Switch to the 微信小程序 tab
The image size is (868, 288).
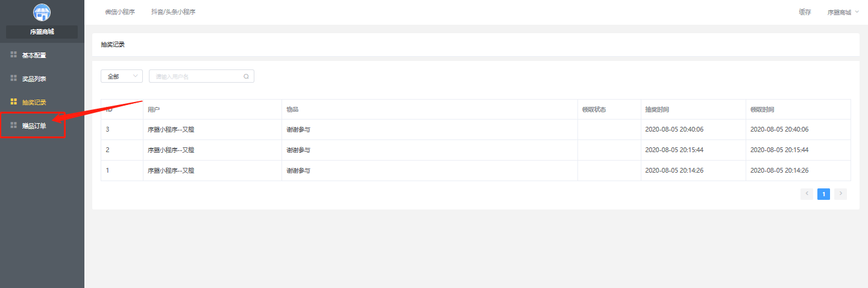pos(120,12)
